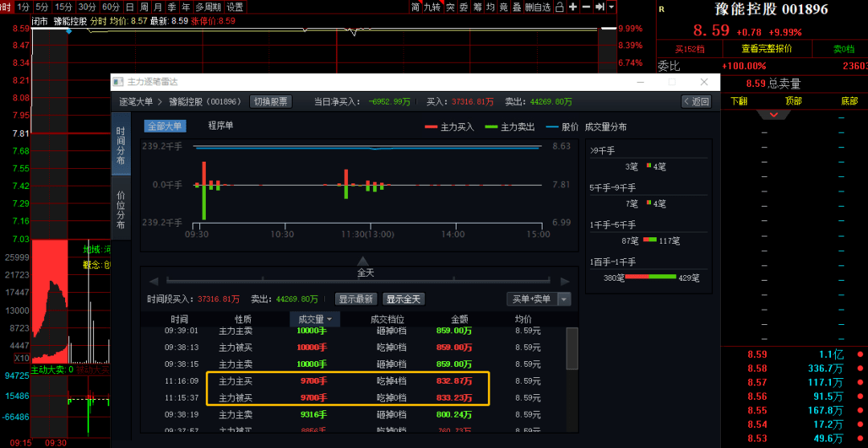The width and height of the screenshot is (868, 448).
Task: Select the 09:39:01 主力主卖 row
Action: pos(353,331)
